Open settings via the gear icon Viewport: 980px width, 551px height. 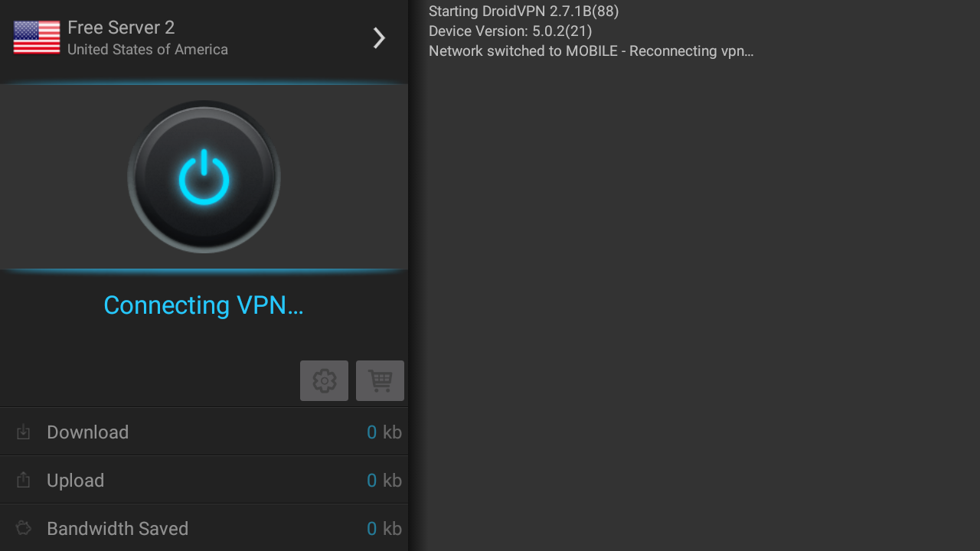tap(324, 380)
